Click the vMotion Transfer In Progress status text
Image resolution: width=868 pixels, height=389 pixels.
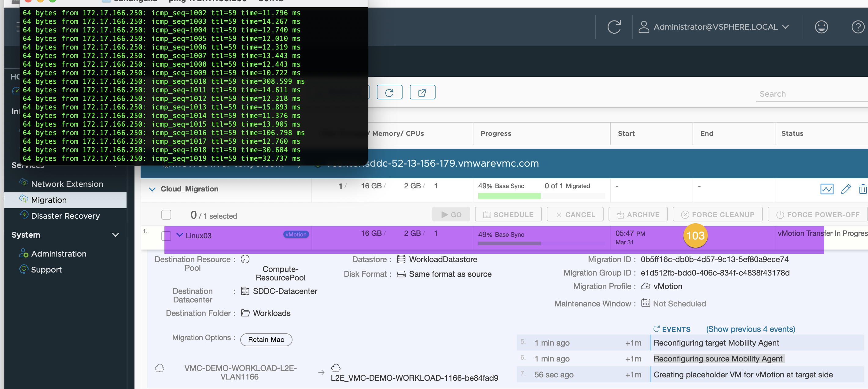point(822,233)
